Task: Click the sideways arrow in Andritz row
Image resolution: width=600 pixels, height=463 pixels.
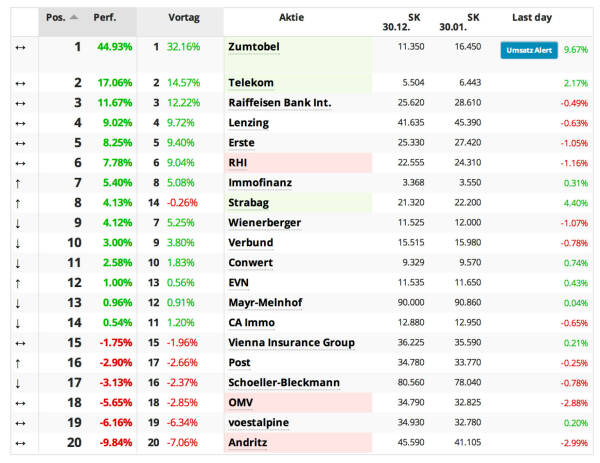Action: [19, 442]
